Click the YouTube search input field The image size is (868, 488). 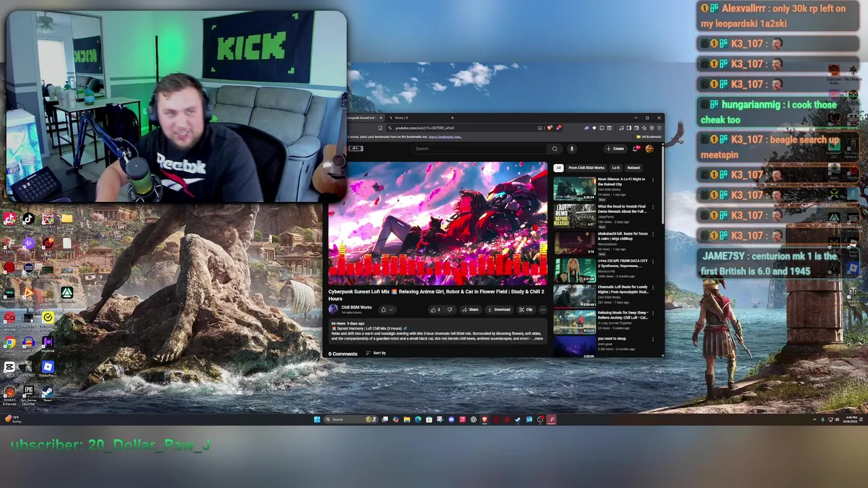click(x=479, y=148)
